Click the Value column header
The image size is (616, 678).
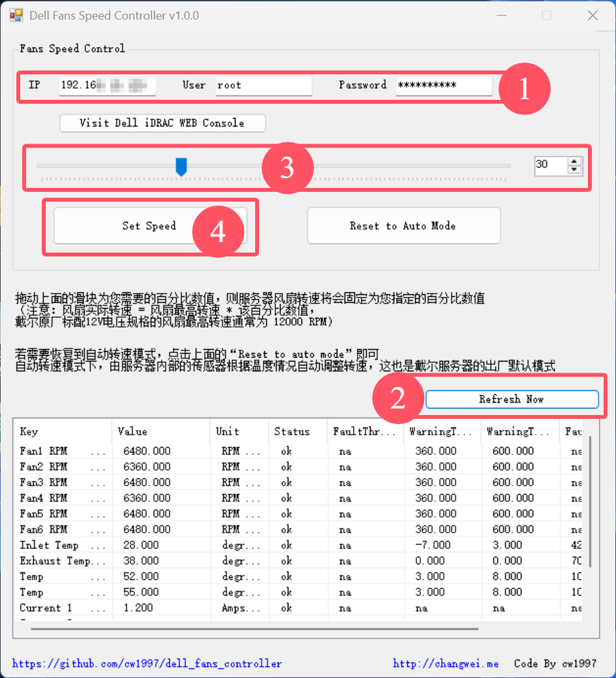click(161, 431)
